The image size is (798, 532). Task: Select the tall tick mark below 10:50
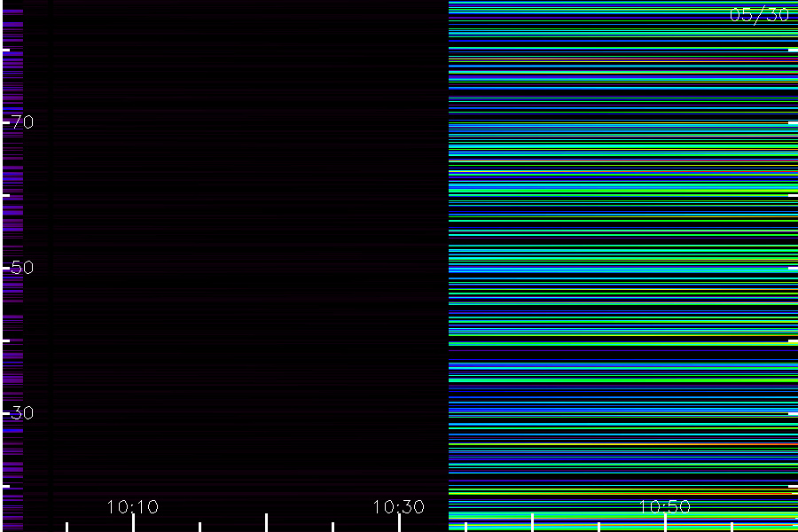(665, 523)
